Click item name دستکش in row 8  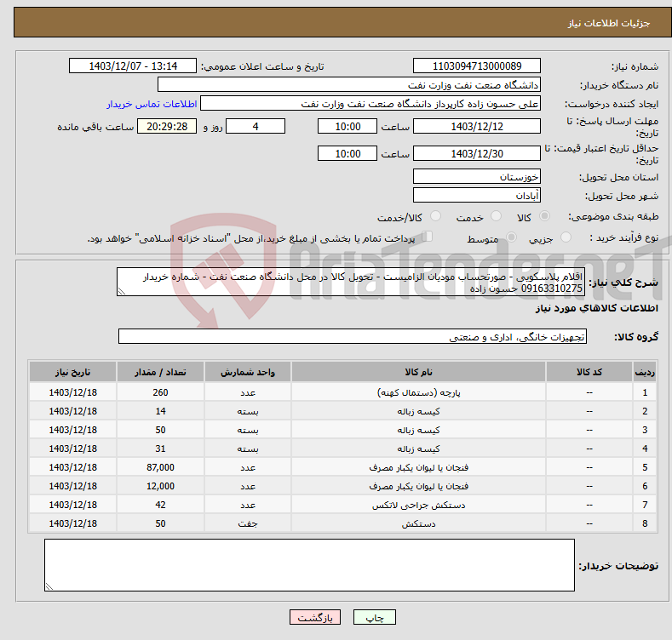418,523
